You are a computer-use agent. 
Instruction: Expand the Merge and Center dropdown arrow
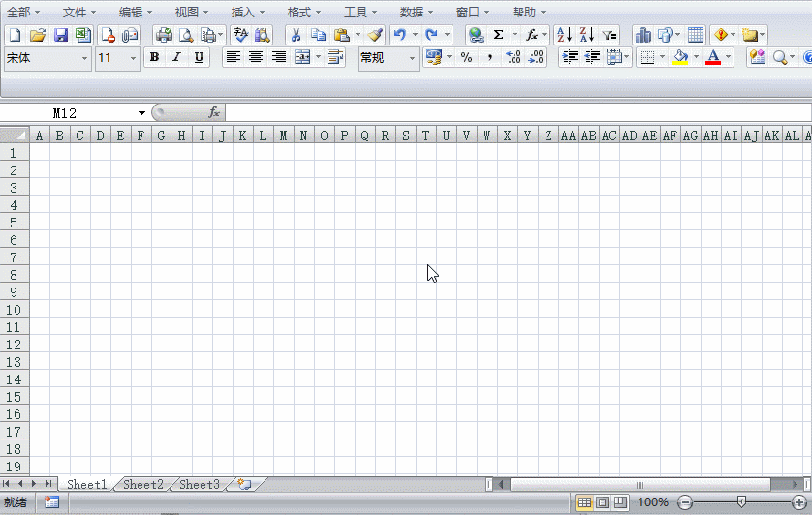(x=318, y=57)
